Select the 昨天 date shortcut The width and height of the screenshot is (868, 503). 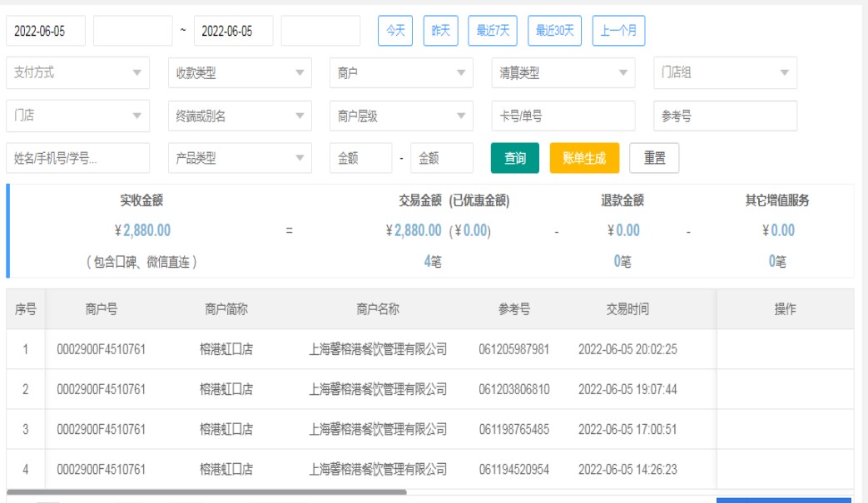pos(440,31)
